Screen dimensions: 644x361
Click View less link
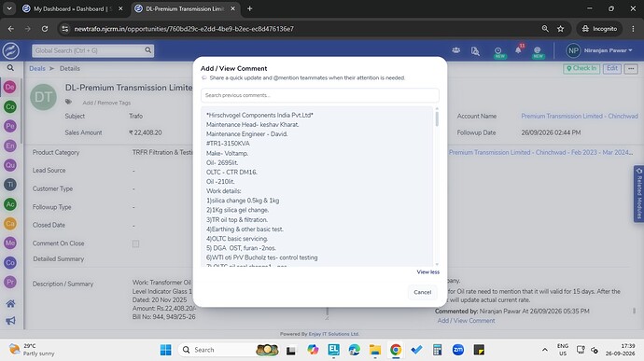pos(428,271)
